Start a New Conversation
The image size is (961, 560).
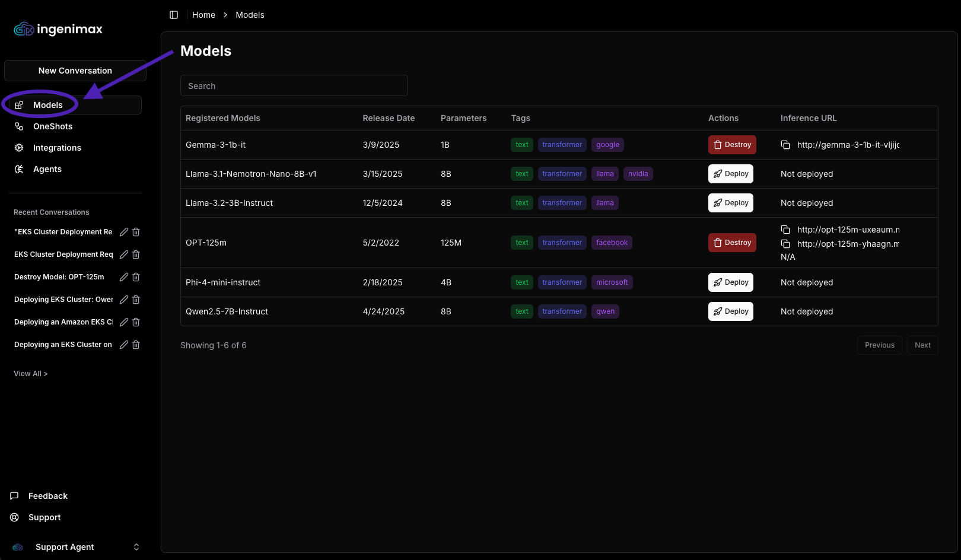[x=75, y=71]
